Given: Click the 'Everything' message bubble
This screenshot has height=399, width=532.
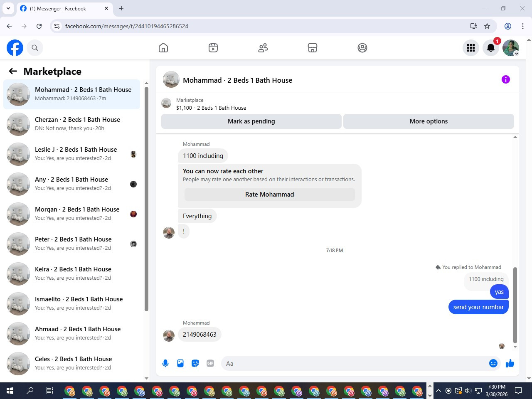Looking at the screenshot, I should point(197,216).
